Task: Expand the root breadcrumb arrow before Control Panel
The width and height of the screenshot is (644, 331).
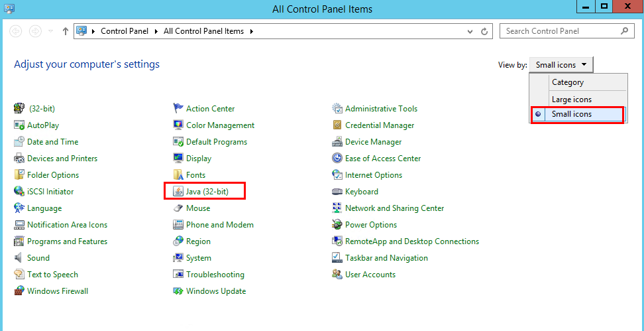Action: [93, 31]
